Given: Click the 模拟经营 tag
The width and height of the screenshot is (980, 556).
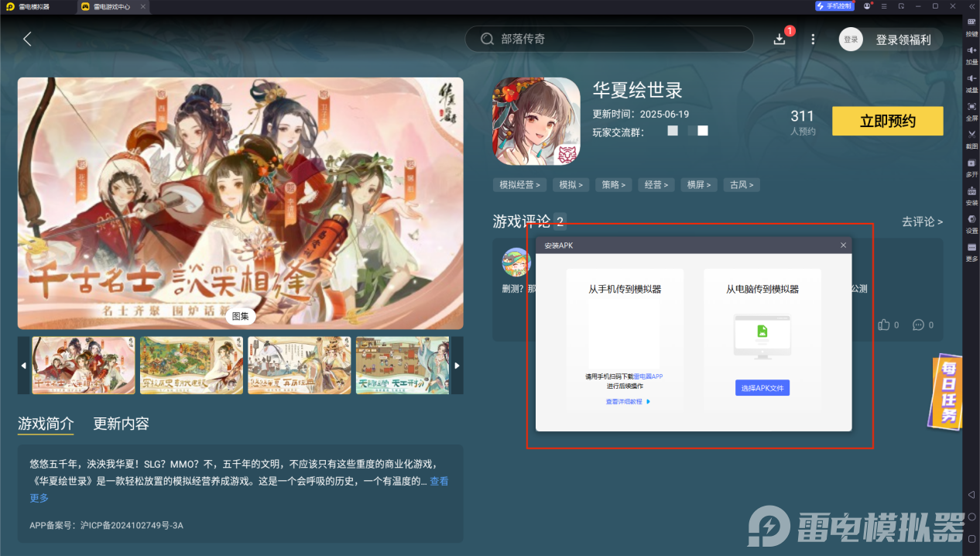Looking at the screenshot, I should (520, 185).
